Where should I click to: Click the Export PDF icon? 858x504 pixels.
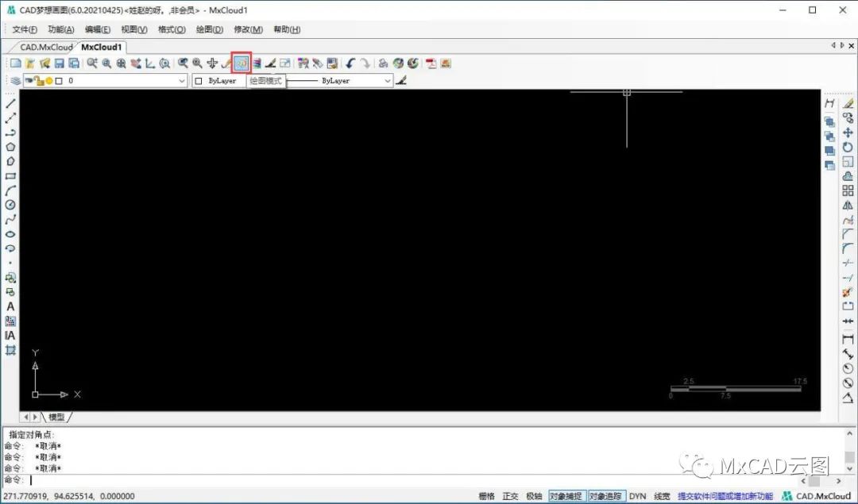(431, 63)
